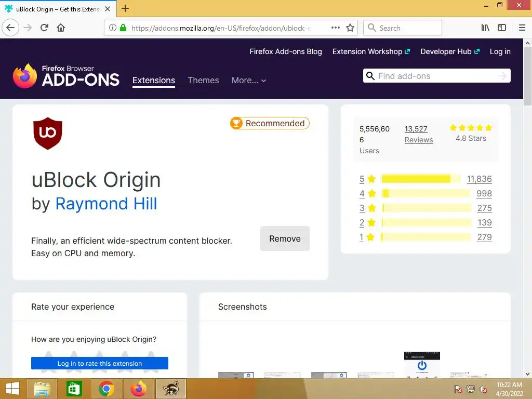Viewport: 532px width, 399px height.
Task: Bookmark this page with the star
Action: 350,28
